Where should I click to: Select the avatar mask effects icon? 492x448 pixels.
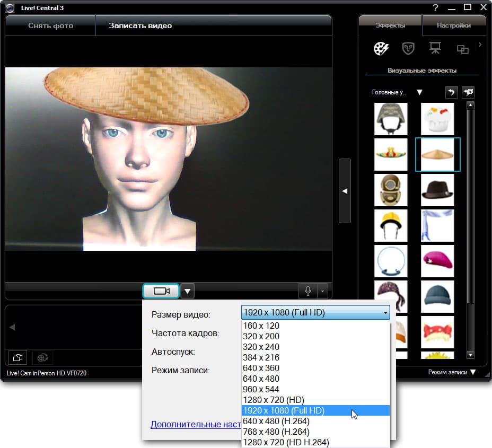coord(408,49)
